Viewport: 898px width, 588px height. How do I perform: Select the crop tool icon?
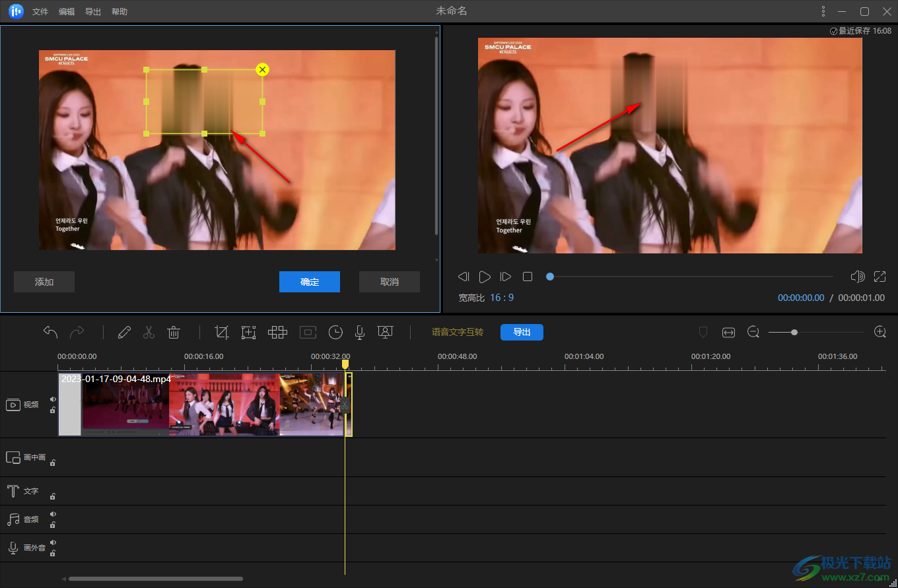tap(222, 333)
